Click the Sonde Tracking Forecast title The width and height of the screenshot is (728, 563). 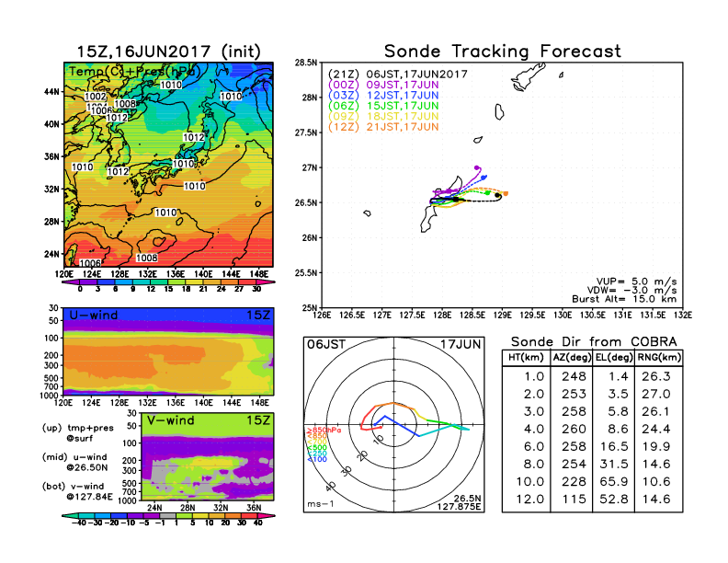tap(502, 52)
